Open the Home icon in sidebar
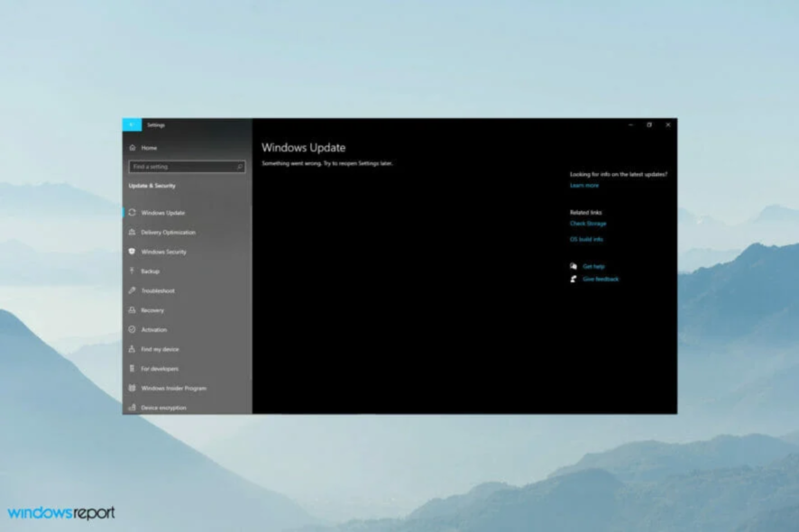Viewport: 799px width, 532px height. point(133,148)
